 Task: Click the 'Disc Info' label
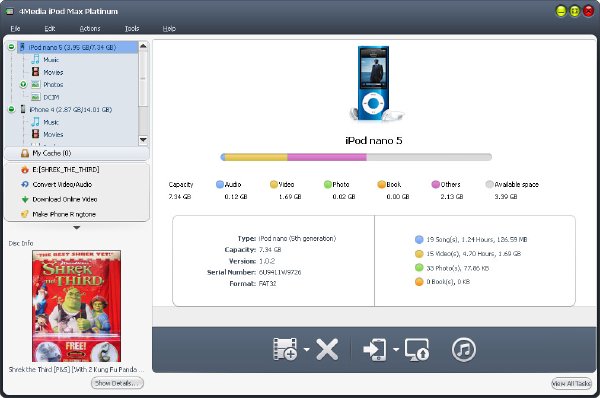(x=21, y=243)
